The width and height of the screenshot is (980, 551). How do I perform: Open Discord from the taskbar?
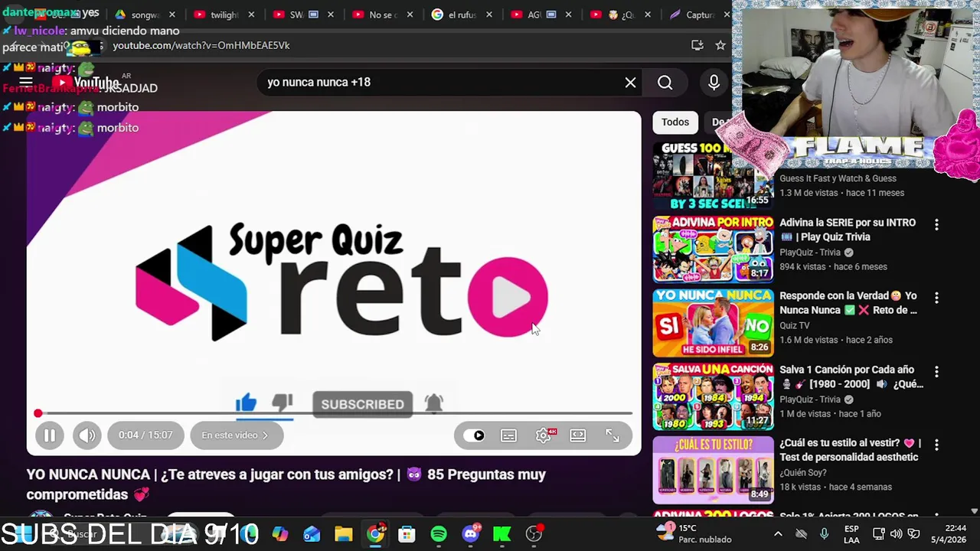[470, 533]
